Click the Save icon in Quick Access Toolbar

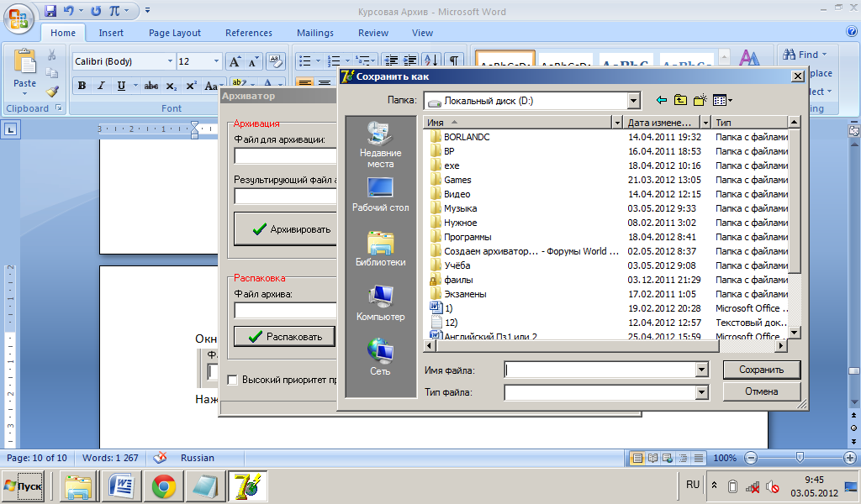[x=50, y=10]
